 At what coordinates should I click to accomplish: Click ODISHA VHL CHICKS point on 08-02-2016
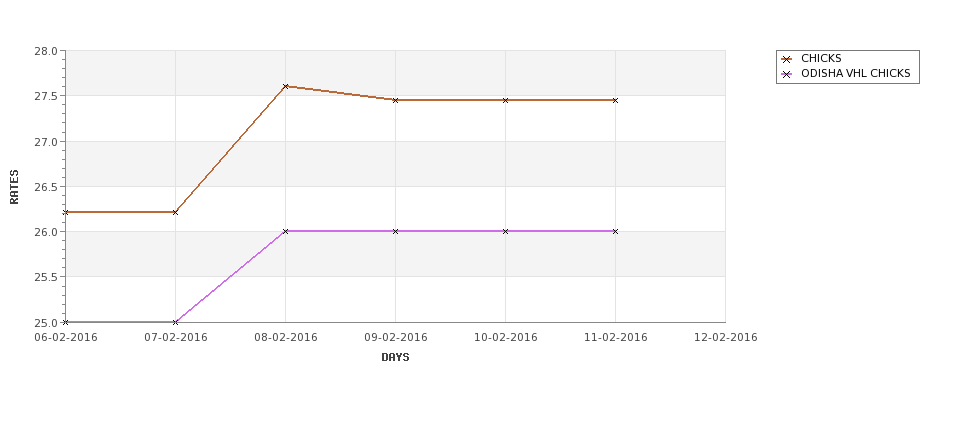[285, 231]
